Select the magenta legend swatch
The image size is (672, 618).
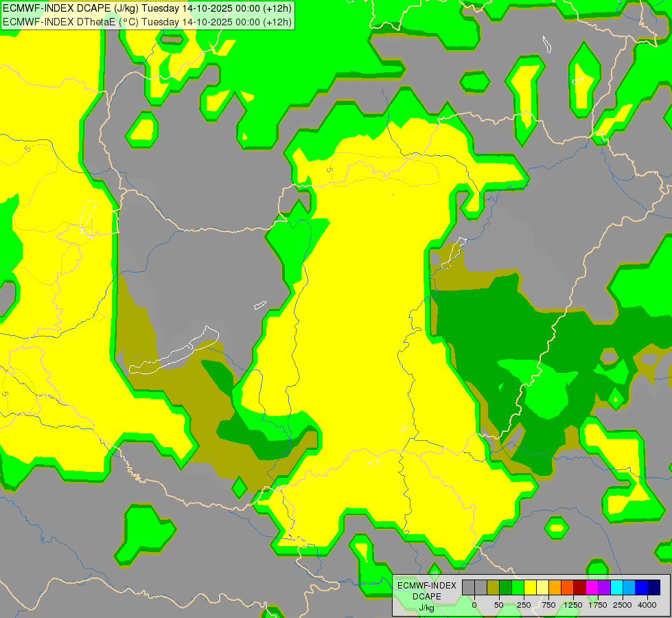click(x=592, y=587)
